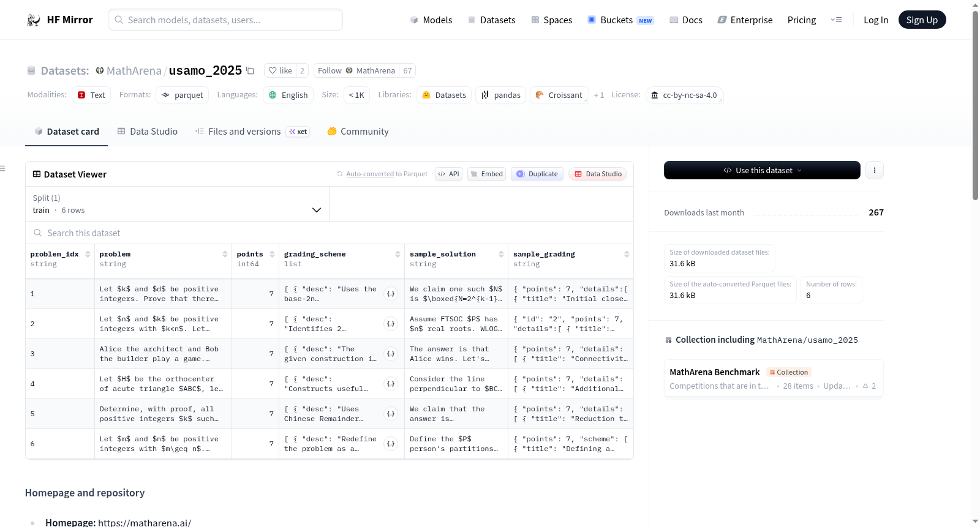Sort by the points column

[x=272, y=254]
